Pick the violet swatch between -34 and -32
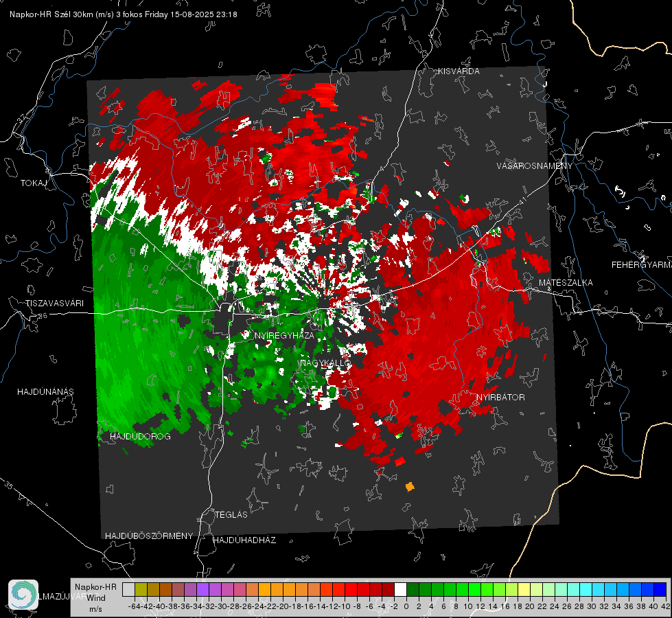 [x=202, y=589]
